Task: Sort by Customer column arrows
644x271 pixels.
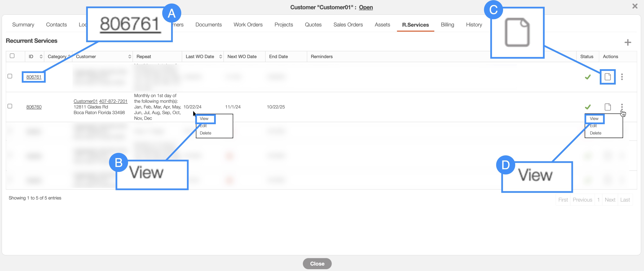Action: 129,57
